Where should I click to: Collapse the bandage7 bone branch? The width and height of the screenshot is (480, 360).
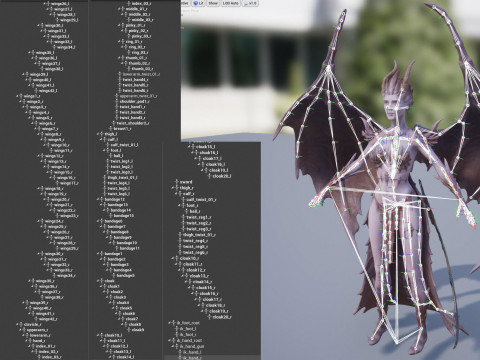[101, 226]
